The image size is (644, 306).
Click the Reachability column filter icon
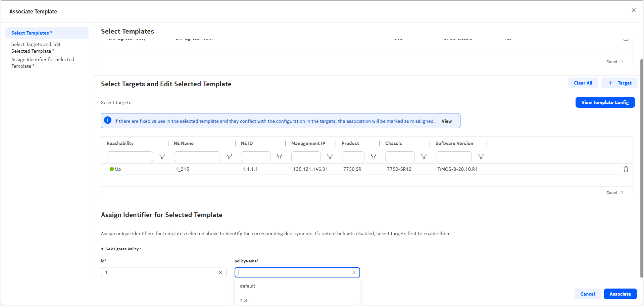pyautogui.click(x=162, y=157)
